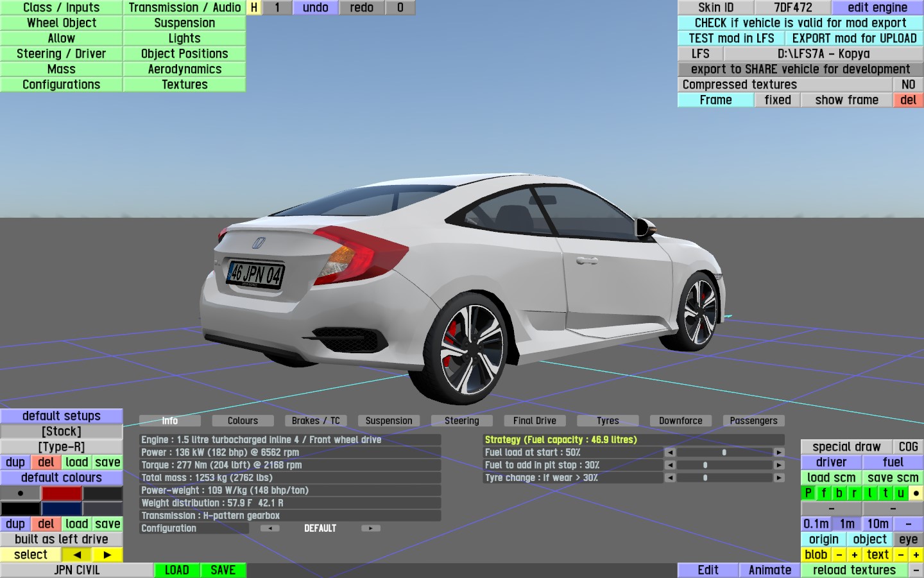Toggle the H button in top bar
Screen dimensions: 924x578
tap(254, 8)
